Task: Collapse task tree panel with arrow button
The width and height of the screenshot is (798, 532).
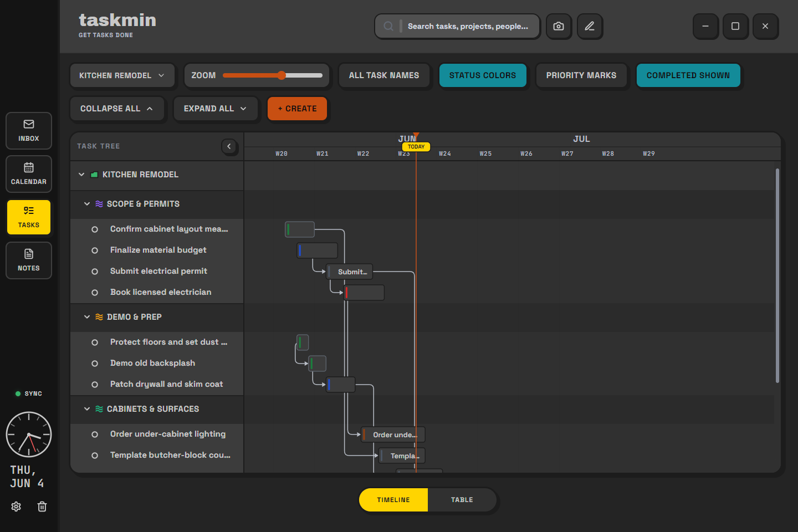Action: 229,146
